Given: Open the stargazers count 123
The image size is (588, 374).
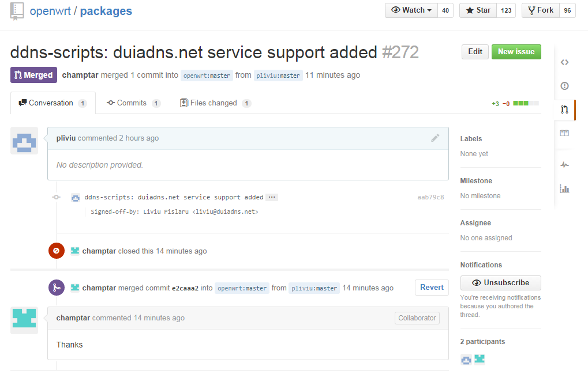Looking at the screenshot, I should 506,10.
